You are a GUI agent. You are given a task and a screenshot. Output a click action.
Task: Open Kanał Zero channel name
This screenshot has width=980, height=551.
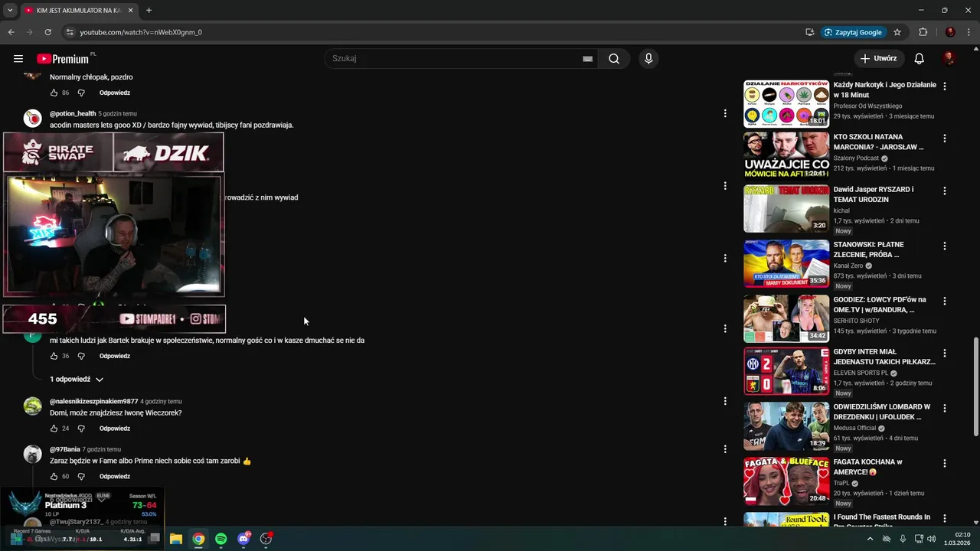click(848, 266)
